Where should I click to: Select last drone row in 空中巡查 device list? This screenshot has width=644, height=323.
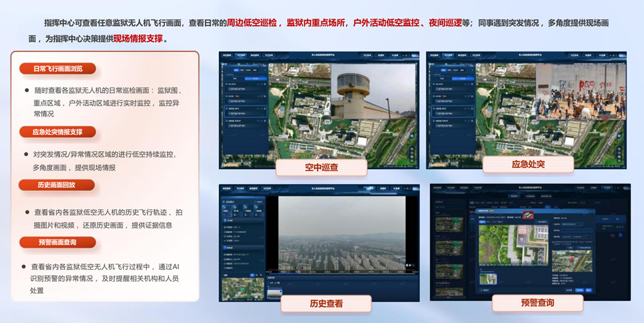coord(246,124)
